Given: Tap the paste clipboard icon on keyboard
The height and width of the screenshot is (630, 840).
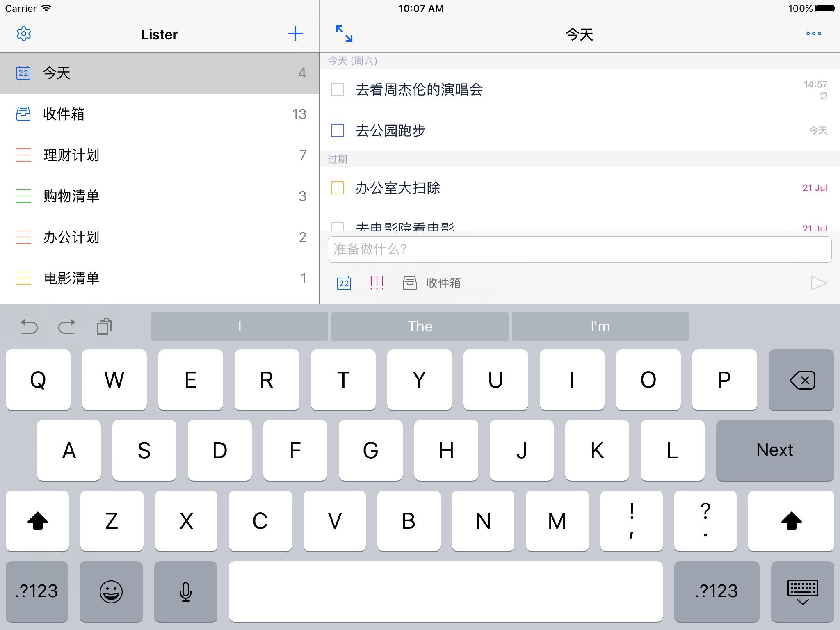Looking at the screenshot, I should point(105,326).
